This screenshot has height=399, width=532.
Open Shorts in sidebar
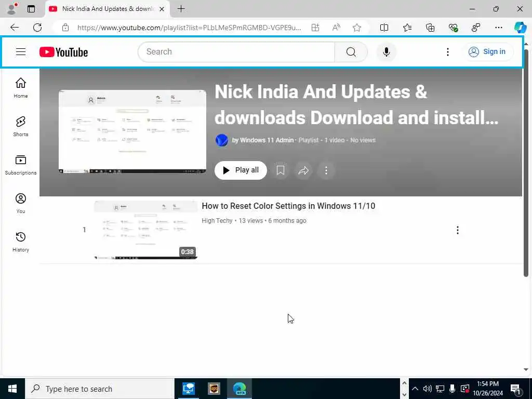coord(21,127)
